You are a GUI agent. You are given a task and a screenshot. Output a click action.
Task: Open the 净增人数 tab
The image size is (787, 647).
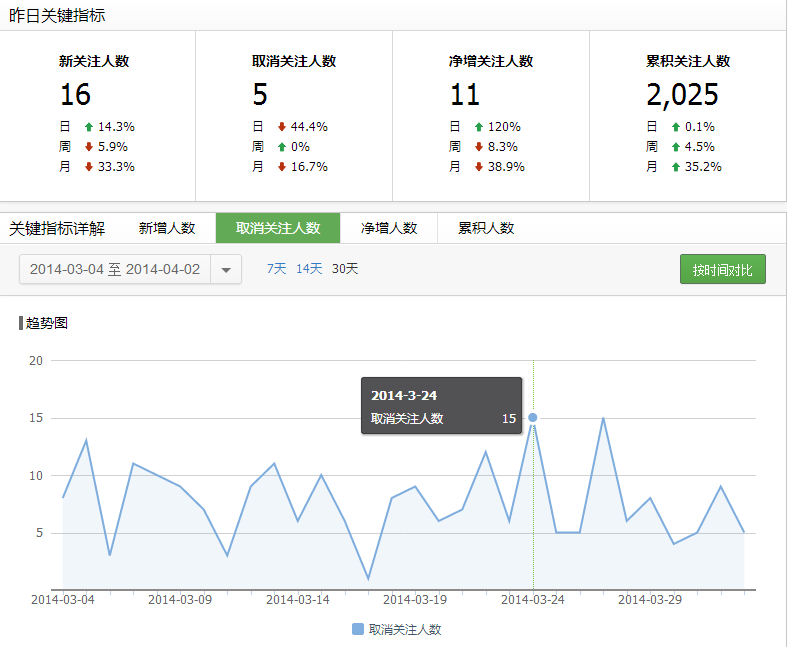(389, 228)
